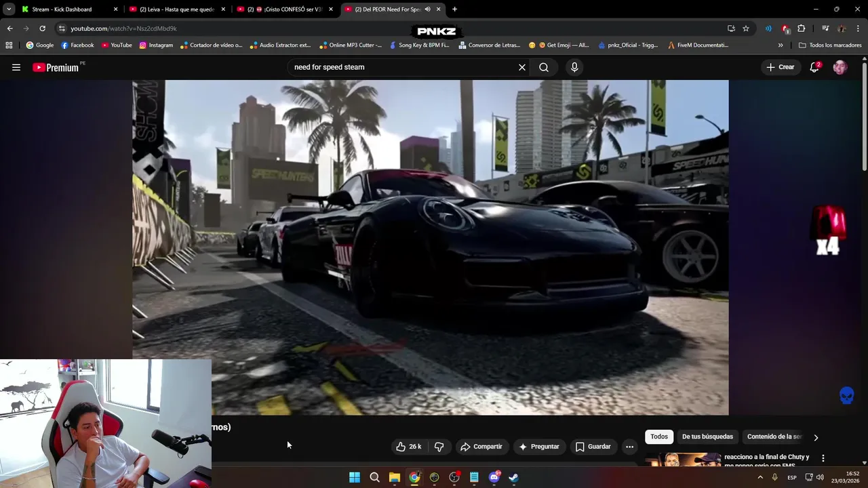Open YouTube notifications bell
Image resolution: width=868 pixels, height=488 pixels.
pos(814,67)
